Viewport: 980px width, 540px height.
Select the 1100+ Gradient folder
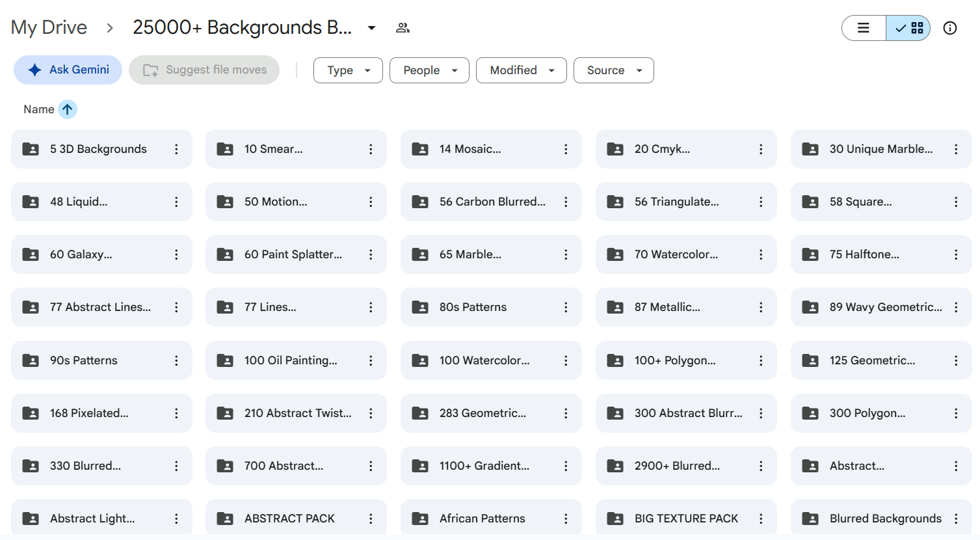(x=491, y=466)
